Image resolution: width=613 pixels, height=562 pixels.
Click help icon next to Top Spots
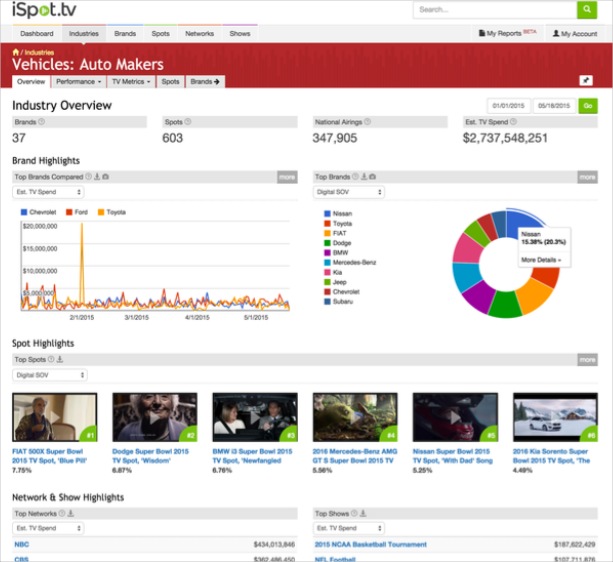[x=51, y=359]
